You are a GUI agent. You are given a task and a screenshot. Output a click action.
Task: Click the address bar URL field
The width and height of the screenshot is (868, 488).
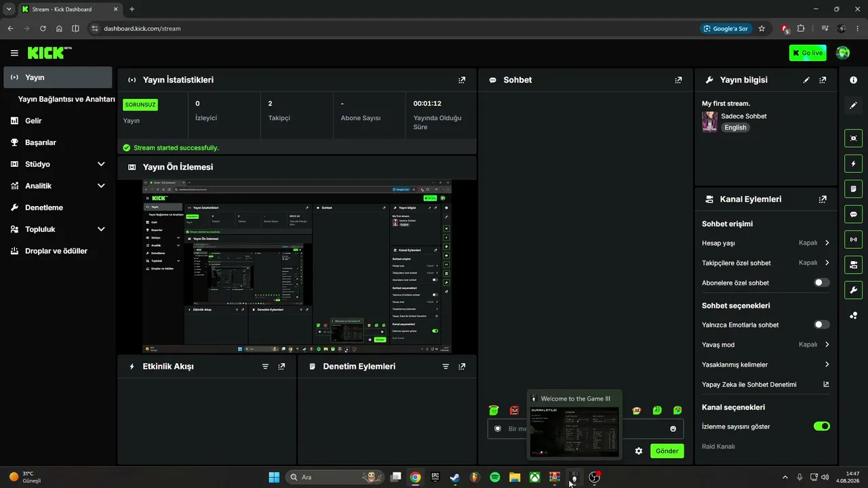click(393, 28)
